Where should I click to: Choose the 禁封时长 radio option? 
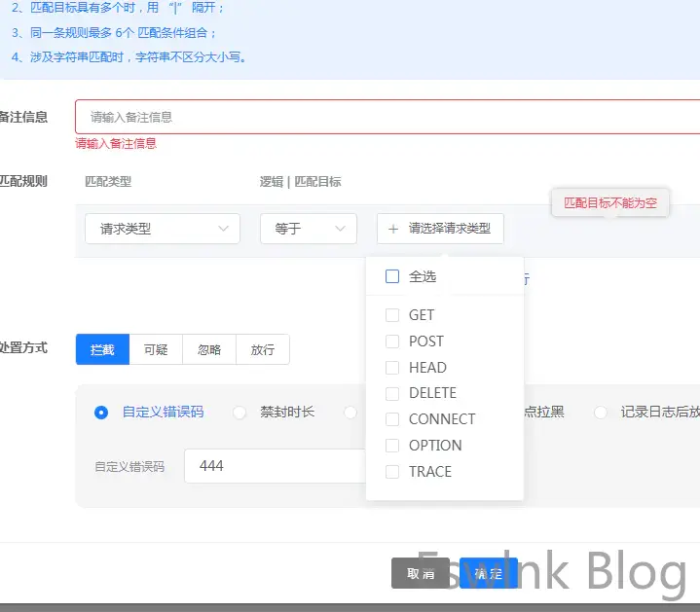(x=239, y=412)
